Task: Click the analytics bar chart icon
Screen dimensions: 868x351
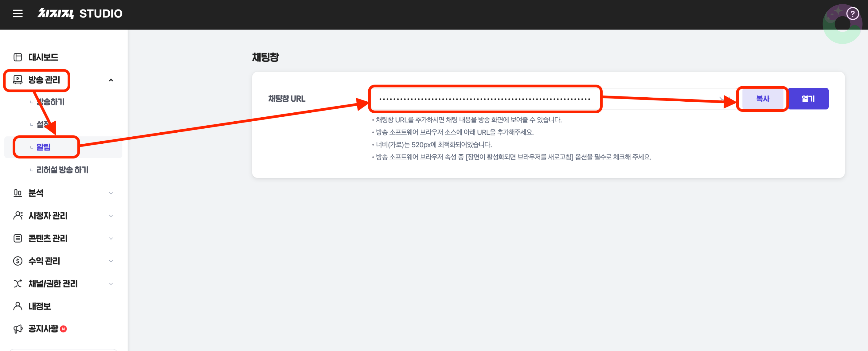Action: coord(18,193)
